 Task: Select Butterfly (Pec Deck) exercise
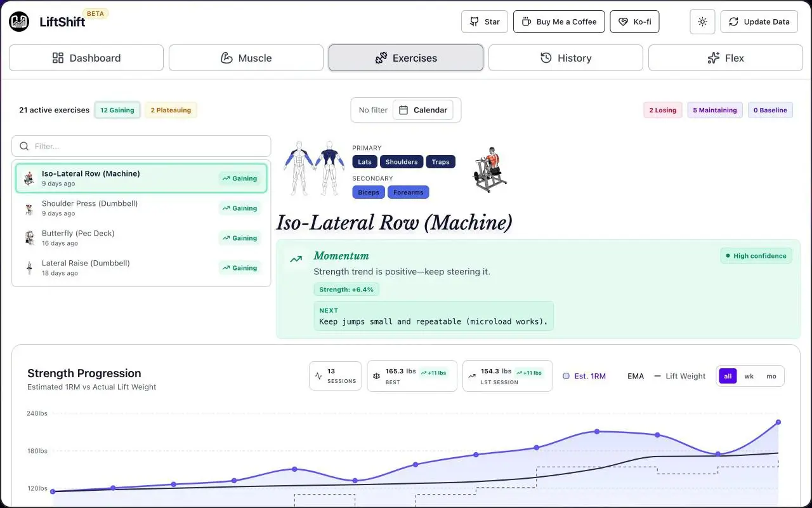(x=141, y=238)
